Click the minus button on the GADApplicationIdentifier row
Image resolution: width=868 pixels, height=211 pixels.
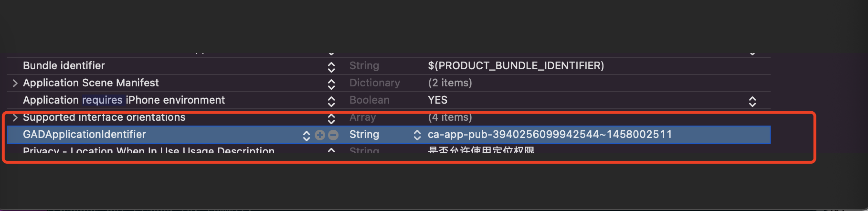pos(333,135)
